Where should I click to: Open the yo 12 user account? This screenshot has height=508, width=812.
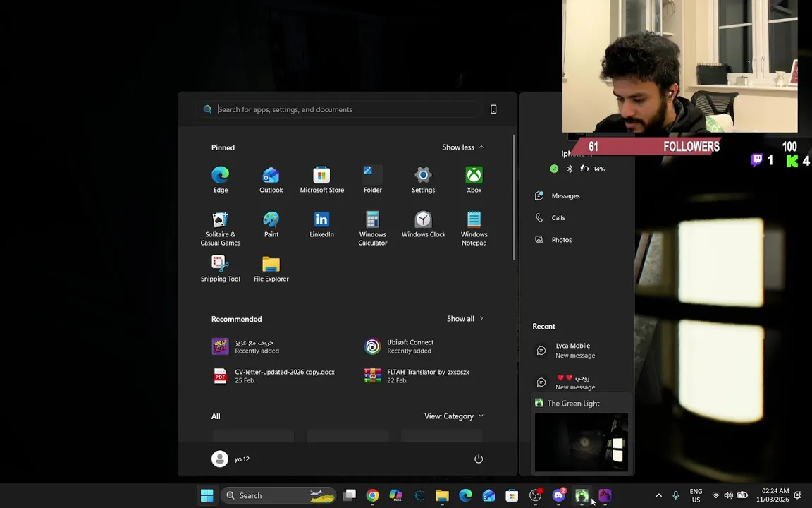[230, 459]
